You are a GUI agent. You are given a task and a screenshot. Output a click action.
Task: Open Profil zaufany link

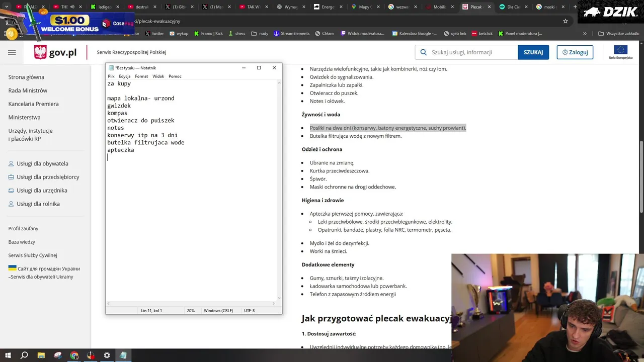[23, 228]
